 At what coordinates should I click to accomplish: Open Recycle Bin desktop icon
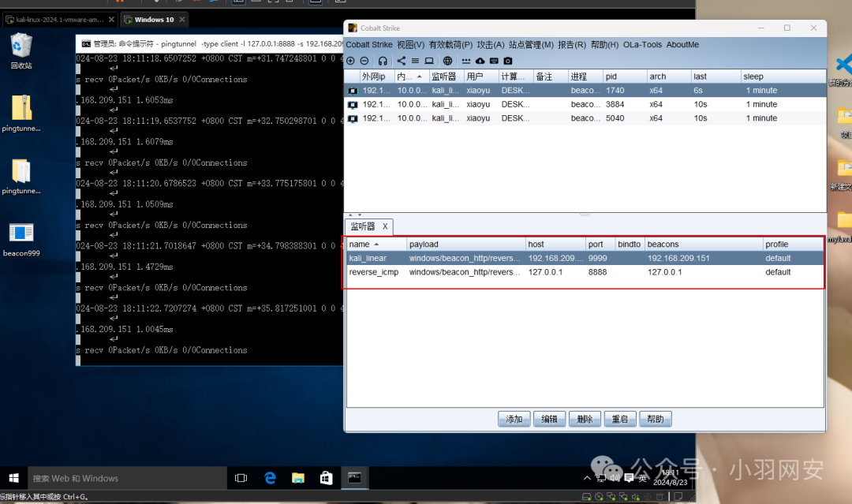coord(21,51)
